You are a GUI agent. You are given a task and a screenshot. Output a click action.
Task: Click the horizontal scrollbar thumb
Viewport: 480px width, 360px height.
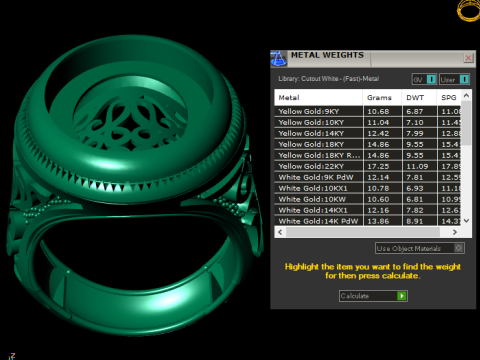[363, 232]
